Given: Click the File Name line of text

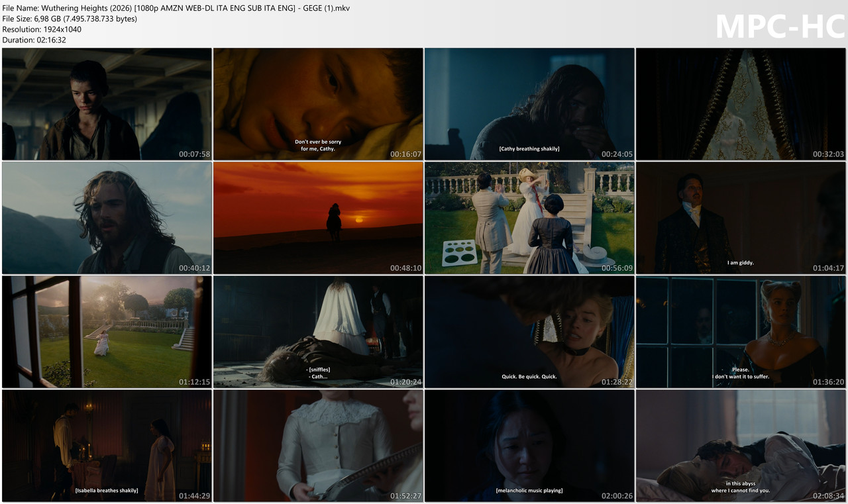Looking at the screenshot, I should click(x=176, y=8).
